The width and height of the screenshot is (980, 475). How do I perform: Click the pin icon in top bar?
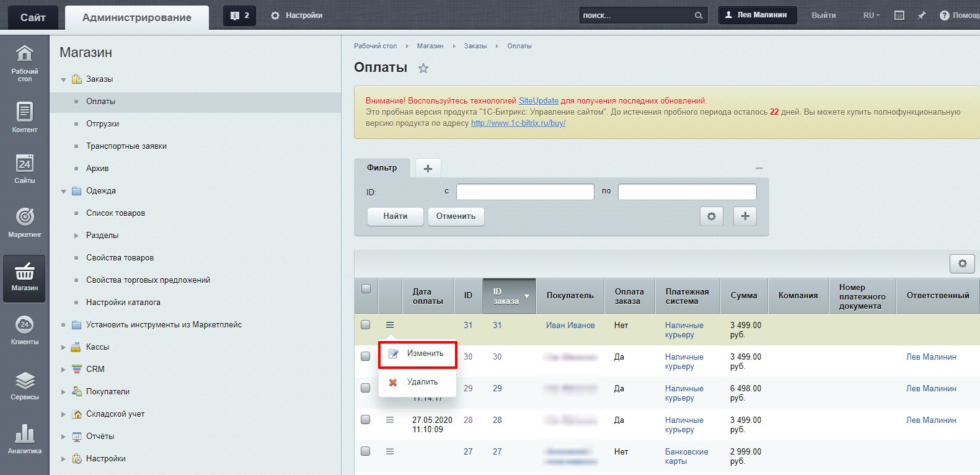pos(922,16)
